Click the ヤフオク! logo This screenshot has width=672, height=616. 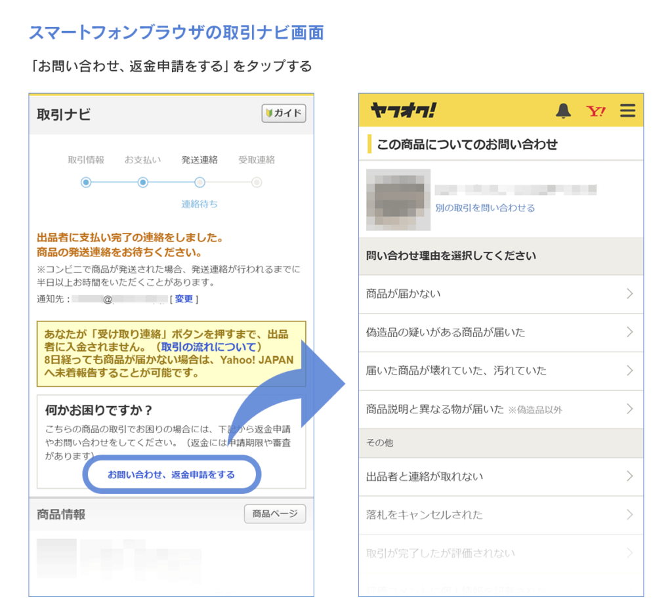pos(402,111)
